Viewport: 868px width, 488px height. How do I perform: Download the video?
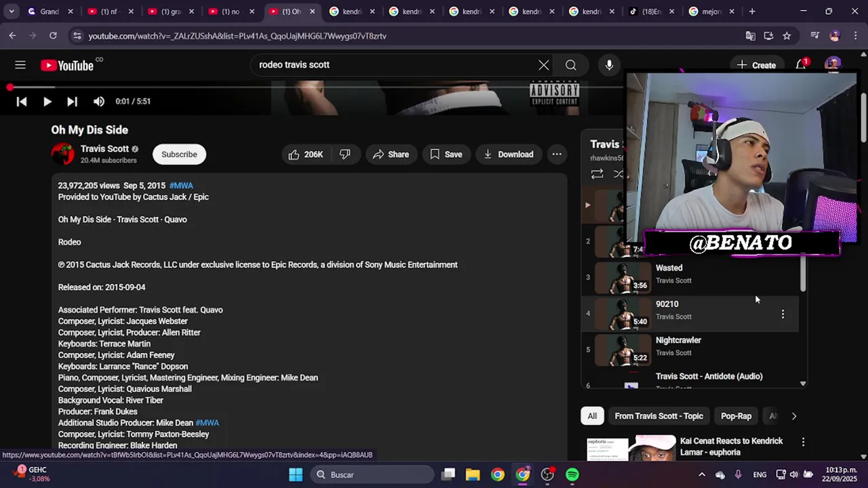click(509, 155)
